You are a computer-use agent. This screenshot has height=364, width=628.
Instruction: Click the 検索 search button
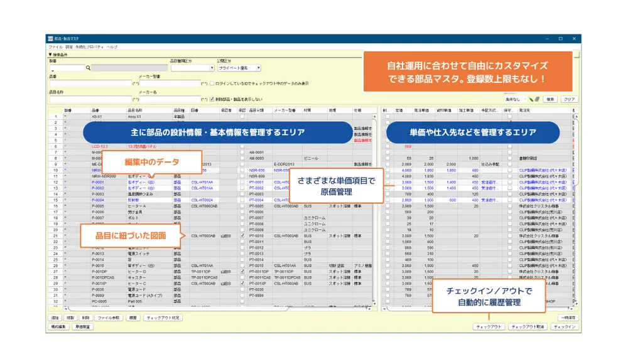pyautogui.click(x=551, y=99)
